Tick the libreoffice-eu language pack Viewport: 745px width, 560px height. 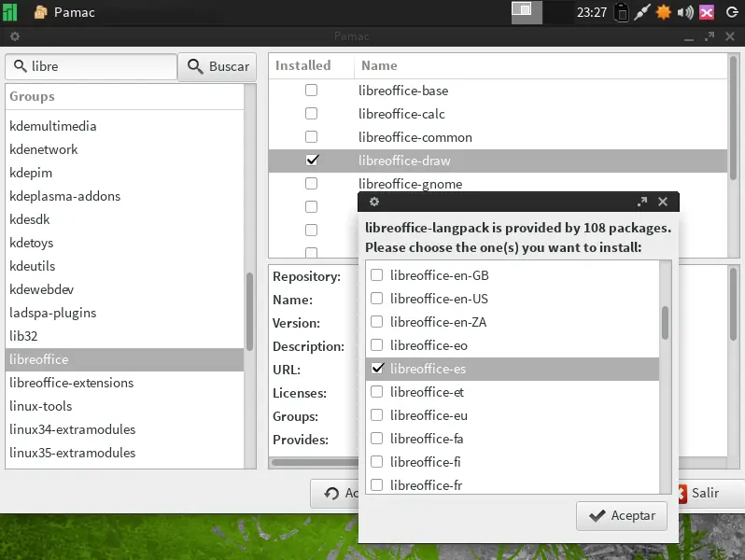377,415
